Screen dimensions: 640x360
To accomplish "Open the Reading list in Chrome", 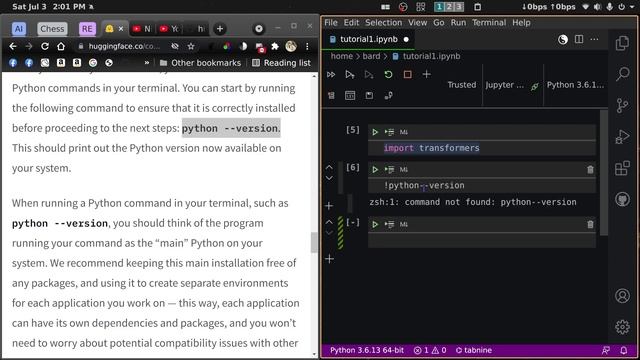I will [x=281, y=63].
